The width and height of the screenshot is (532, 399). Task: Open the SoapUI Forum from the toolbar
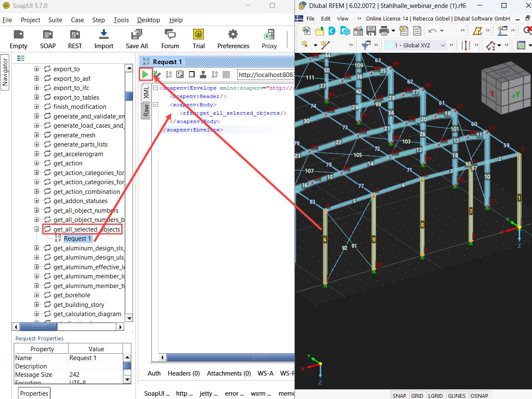(170, 39)
